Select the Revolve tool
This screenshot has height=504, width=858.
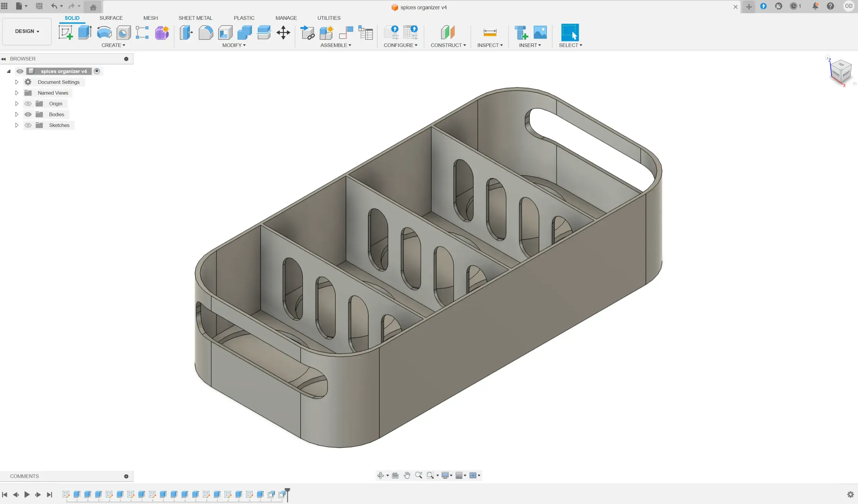(104, 33)
